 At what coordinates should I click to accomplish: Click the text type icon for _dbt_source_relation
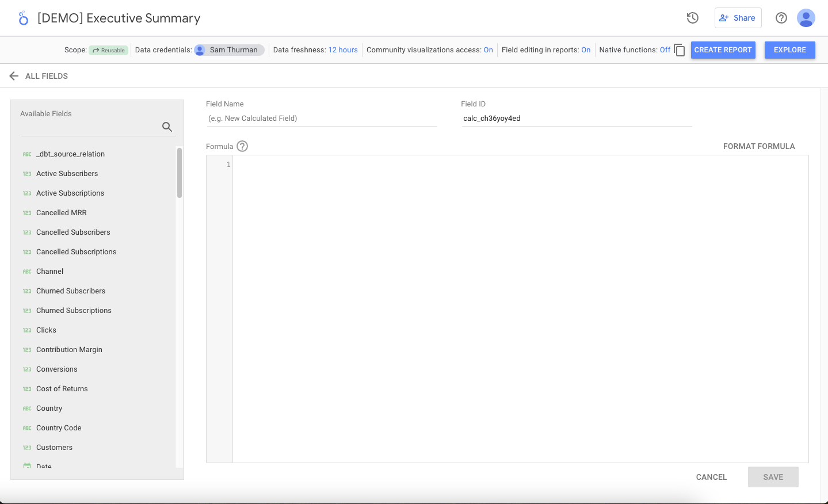click(x=27, y=154)
